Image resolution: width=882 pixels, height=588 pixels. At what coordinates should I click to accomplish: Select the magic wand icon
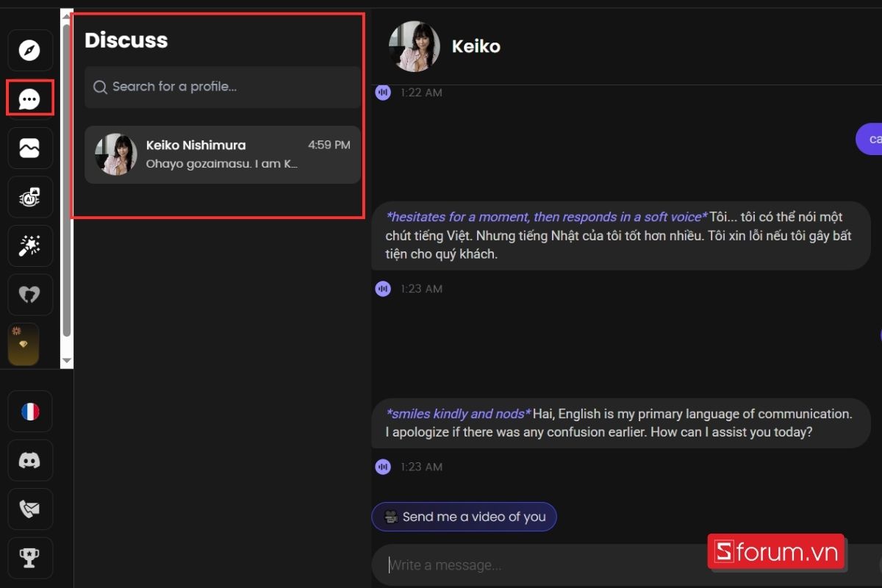click(x=30, y=246)
